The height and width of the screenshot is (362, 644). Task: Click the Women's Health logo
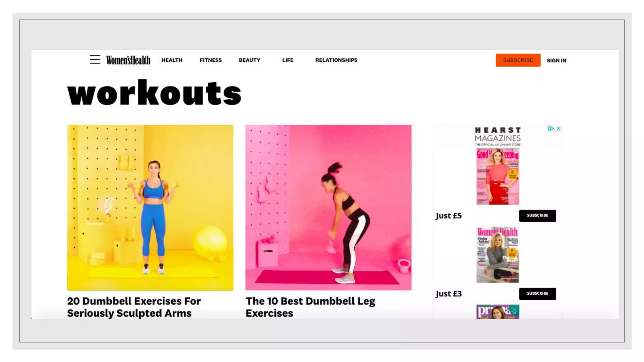click(x=128, y=60)
